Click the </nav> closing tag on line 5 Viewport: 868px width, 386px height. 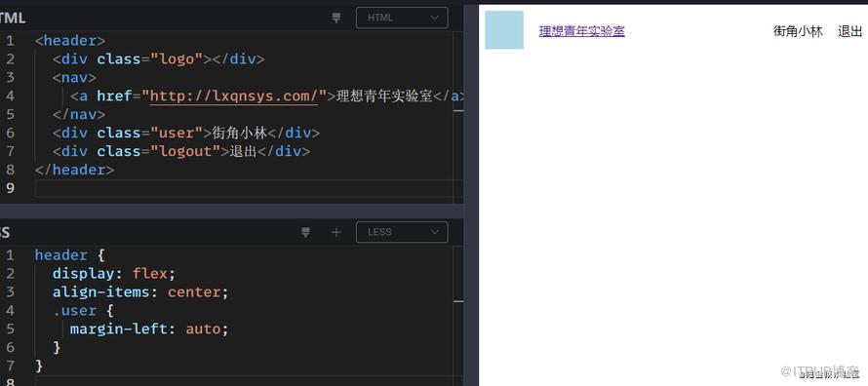(x=79, y=114)
